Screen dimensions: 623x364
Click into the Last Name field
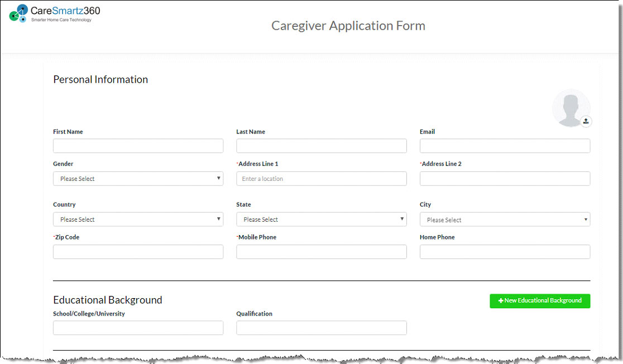[321, 146]
